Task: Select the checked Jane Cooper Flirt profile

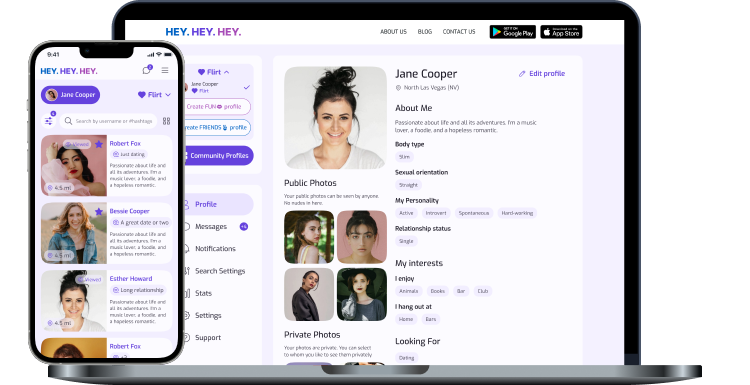Action: tap(218, 87)
